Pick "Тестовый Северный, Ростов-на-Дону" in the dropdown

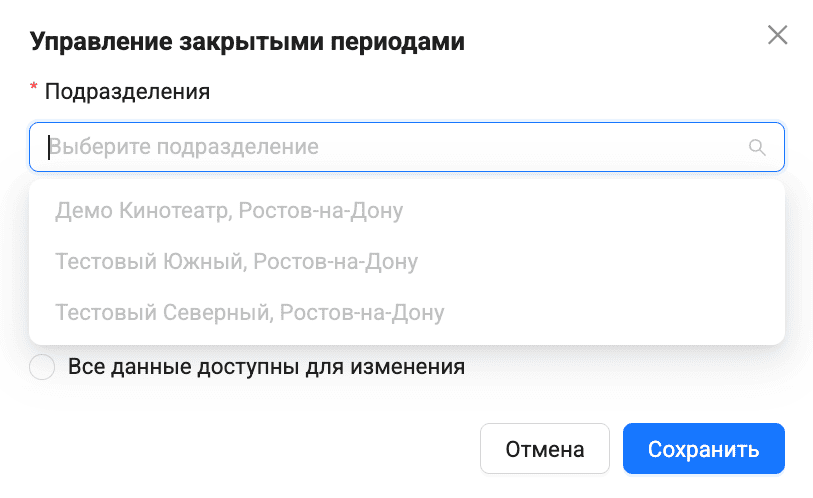249,312
